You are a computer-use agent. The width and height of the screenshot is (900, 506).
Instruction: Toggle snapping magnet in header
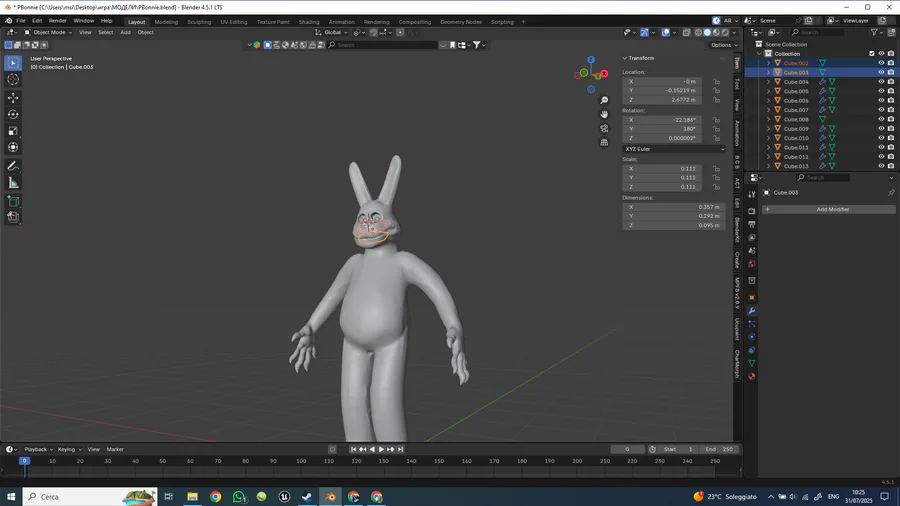(x=374, y=33)
